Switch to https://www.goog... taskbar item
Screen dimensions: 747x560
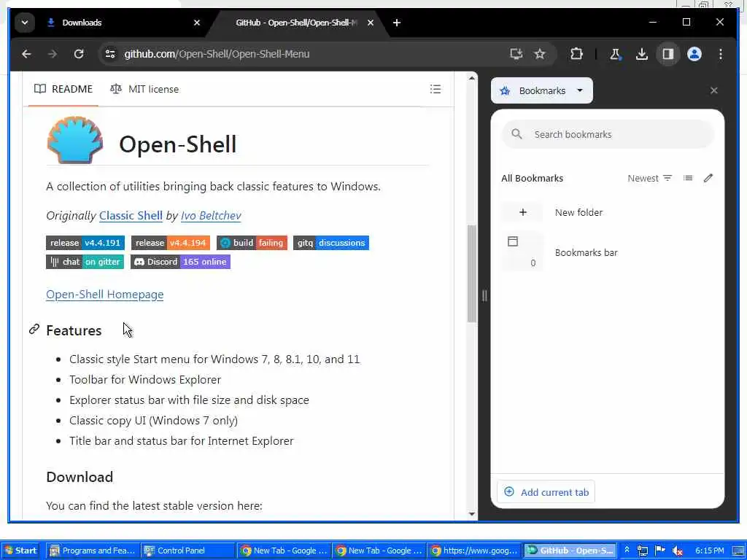tap(474, 551)
